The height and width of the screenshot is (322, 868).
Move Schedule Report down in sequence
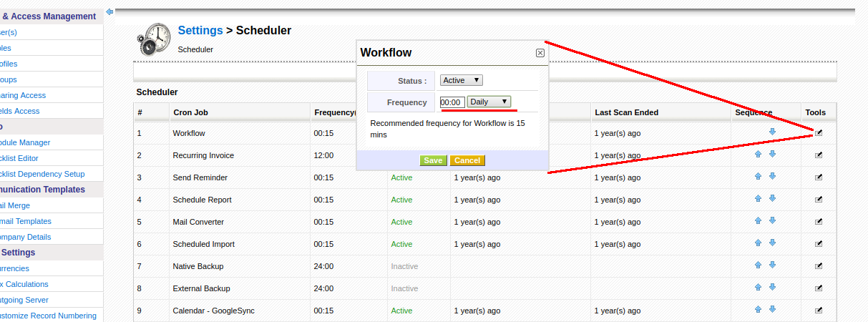click(x=772, y=199)
